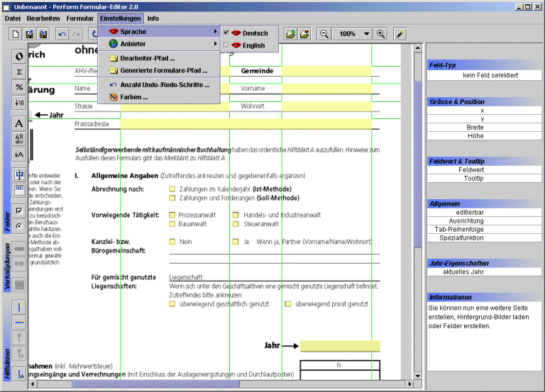Click the greyed-out redo arrow

point(76,34)
